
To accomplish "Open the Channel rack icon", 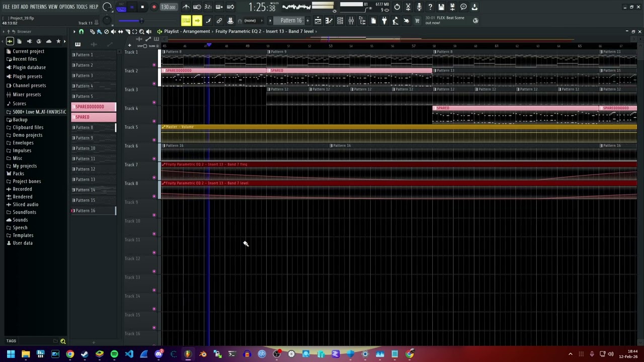I will click(340, 21).
